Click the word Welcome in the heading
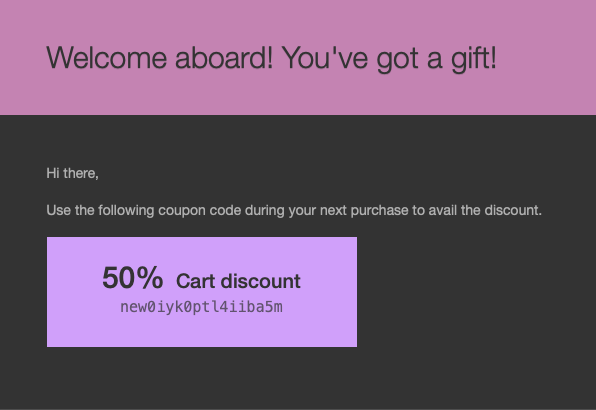Image resolution: width=596 pixels, height=410 pixels. coord(107,58)
